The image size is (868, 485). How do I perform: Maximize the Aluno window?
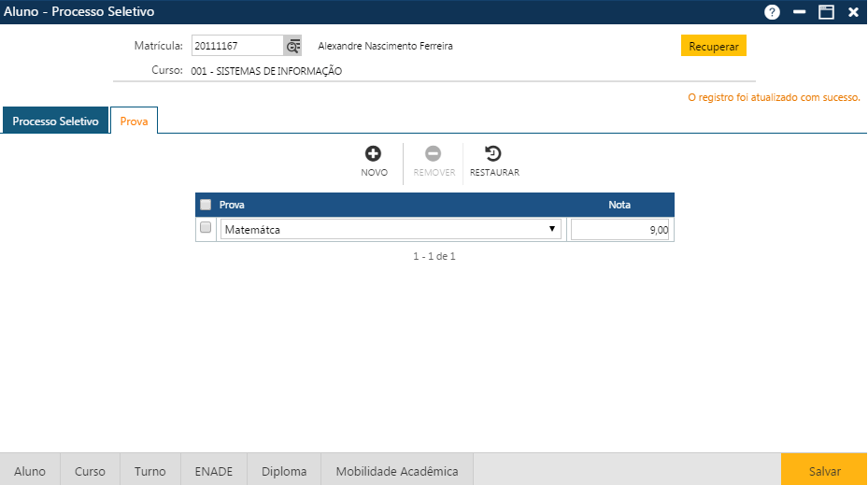pos(826,12)
